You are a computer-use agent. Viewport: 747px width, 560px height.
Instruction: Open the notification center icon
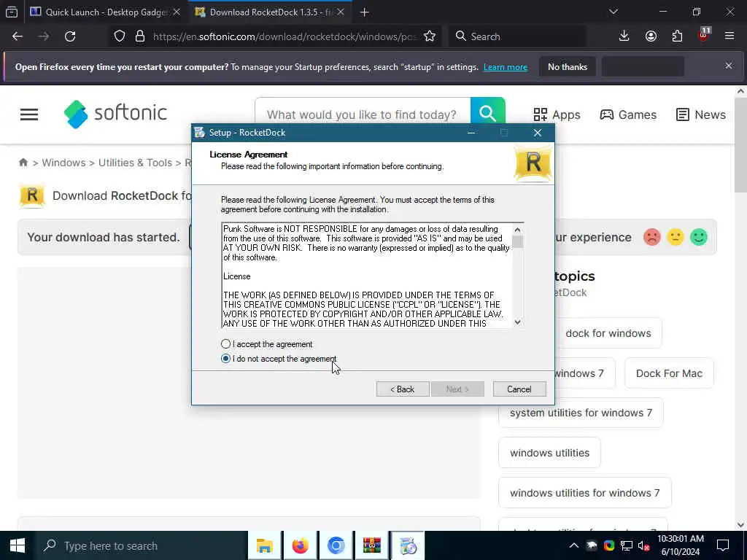(723, 545)
